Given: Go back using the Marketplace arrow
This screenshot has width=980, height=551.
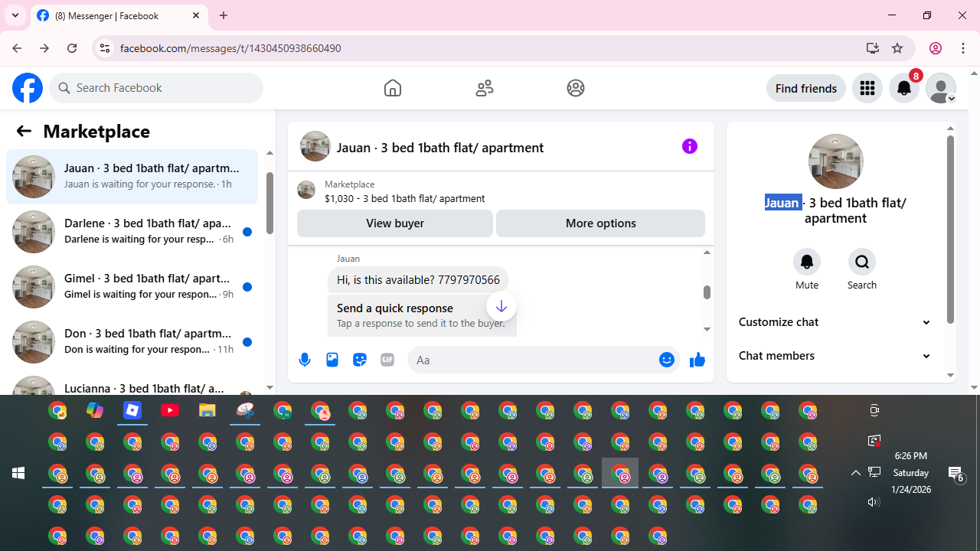Looking at the screenshot, I should point(24,131).
